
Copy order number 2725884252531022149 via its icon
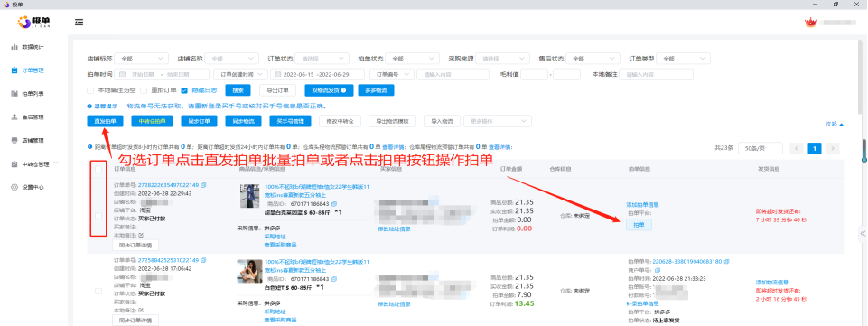pyautogui.click(x=204, y=259)
